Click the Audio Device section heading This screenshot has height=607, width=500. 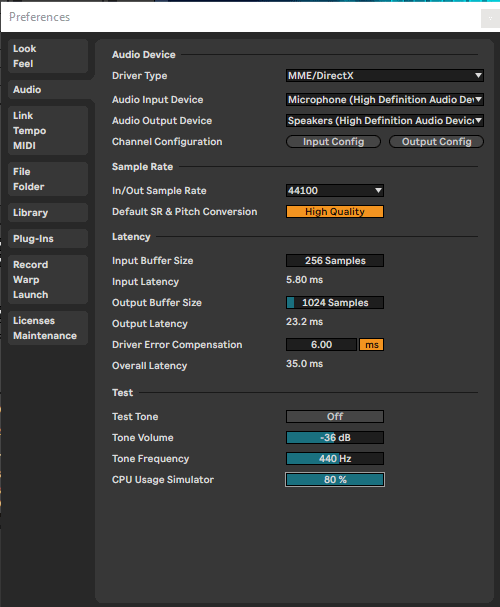pyautogui.click(x=144, y=55)
